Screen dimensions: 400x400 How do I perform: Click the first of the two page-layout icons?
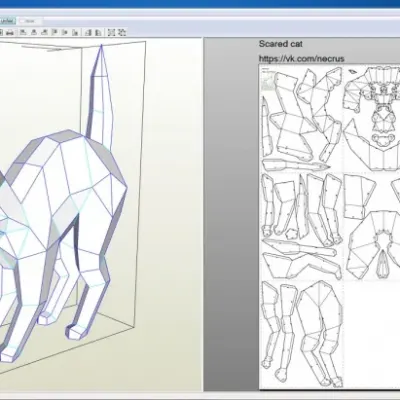(88, 32)
